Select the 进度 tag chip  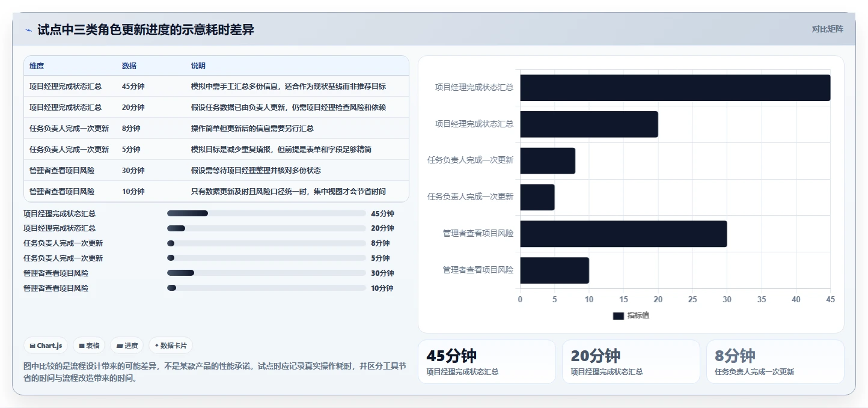coord(127,346)
